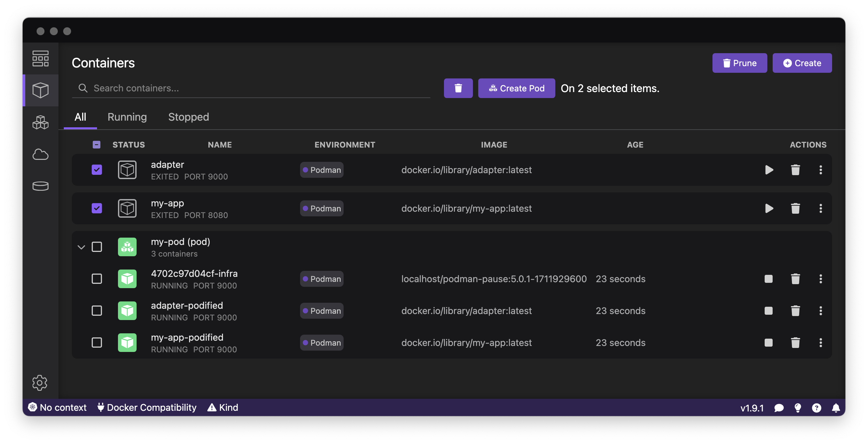The height and width of the screenshot is (444, 868).
Task: Delete selected containers with trash button
Action: click(458, 88)
